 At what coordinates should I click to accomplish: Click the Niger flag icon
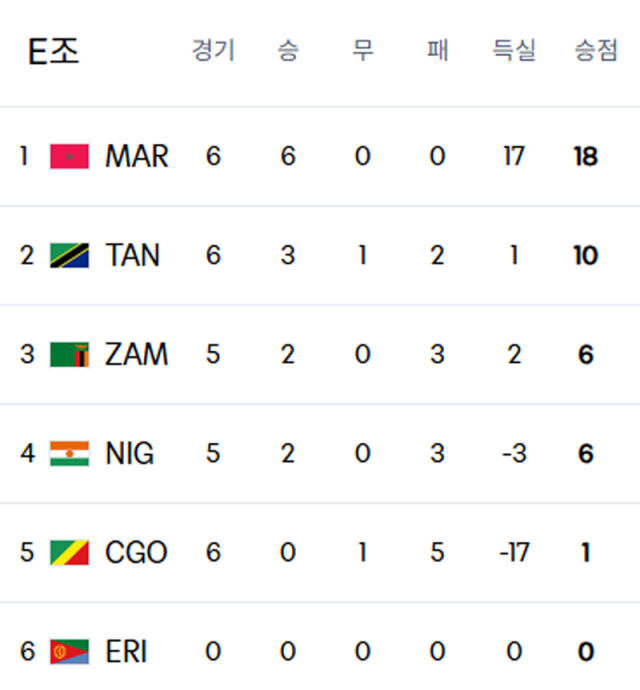(70, 453)
